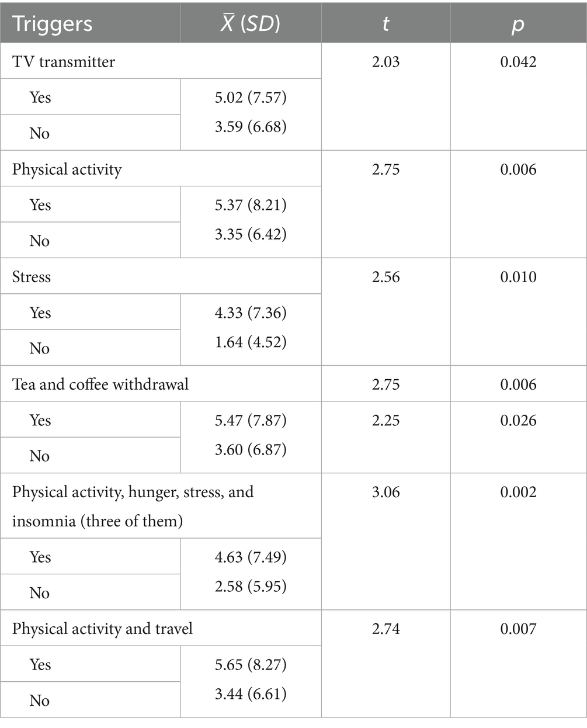
Task: Click Yes under the Stress trigger
Action: (x=40, y=313)
